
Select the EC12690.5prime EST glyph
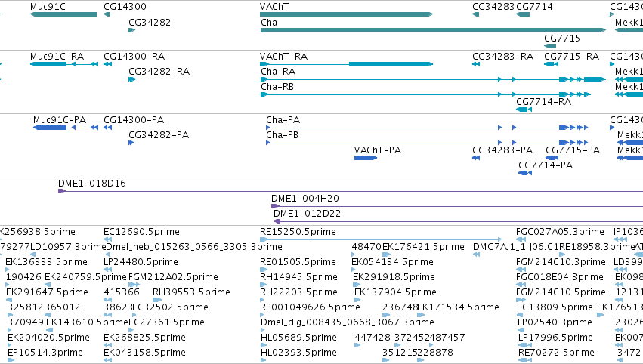(x=107, y=239)
